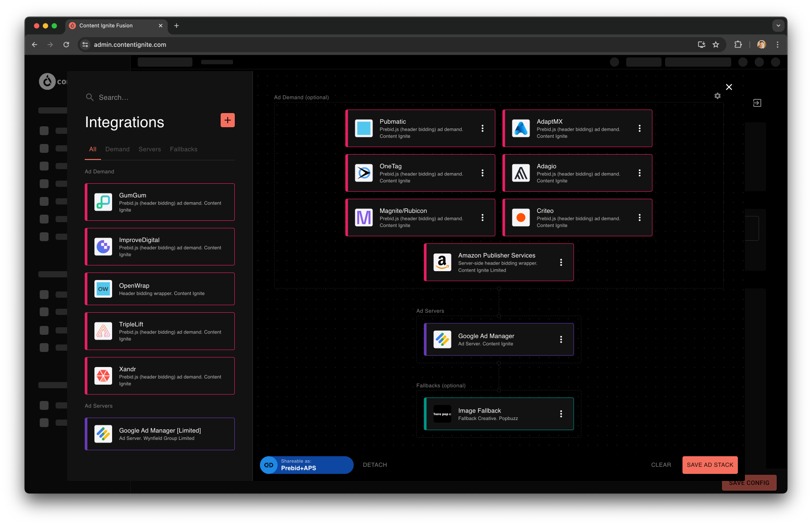Open options menu for OneTag
This screenshot has height=526, width=812.
(483, 173)
